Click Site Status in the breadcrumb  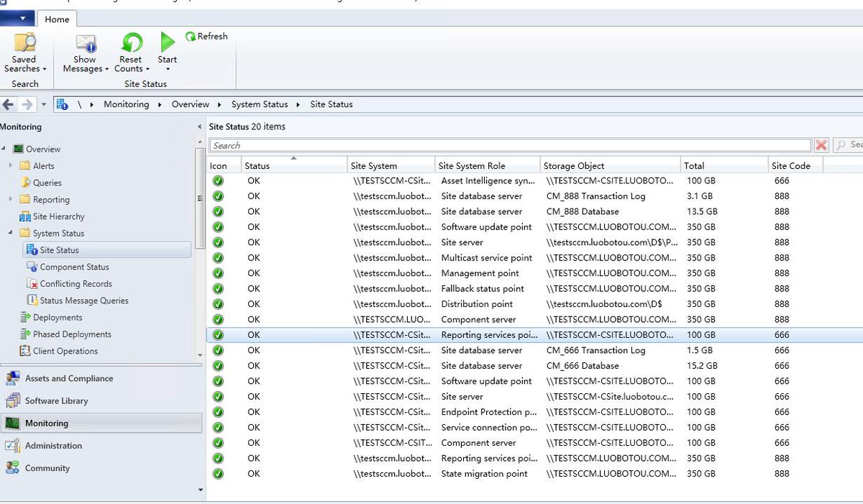332,104
